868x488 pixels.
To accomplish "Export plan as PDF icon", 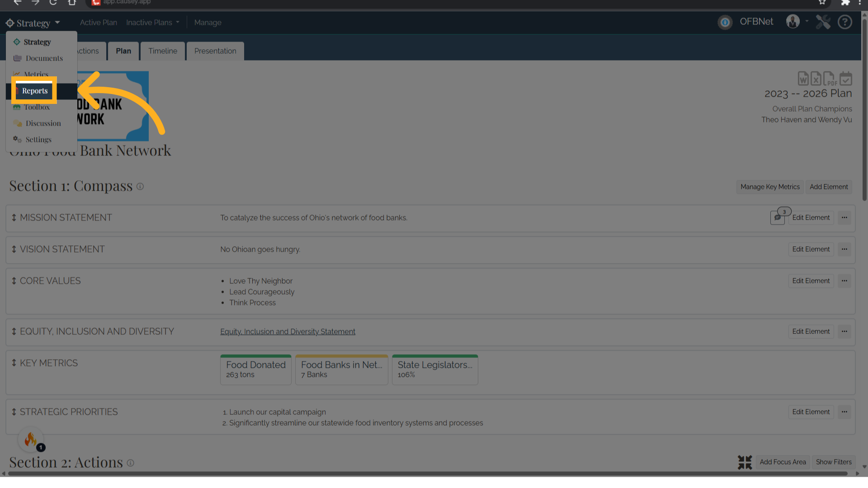I will 830,78.
